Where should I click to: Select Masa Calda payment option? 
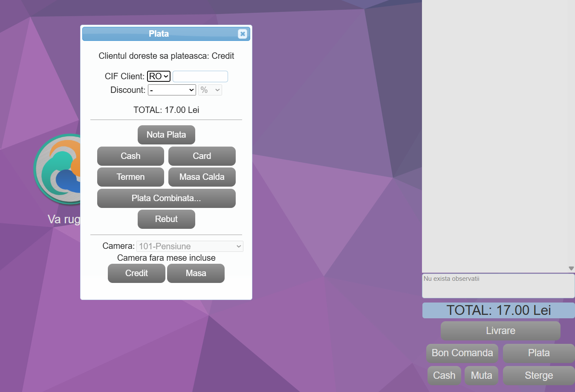202,177
